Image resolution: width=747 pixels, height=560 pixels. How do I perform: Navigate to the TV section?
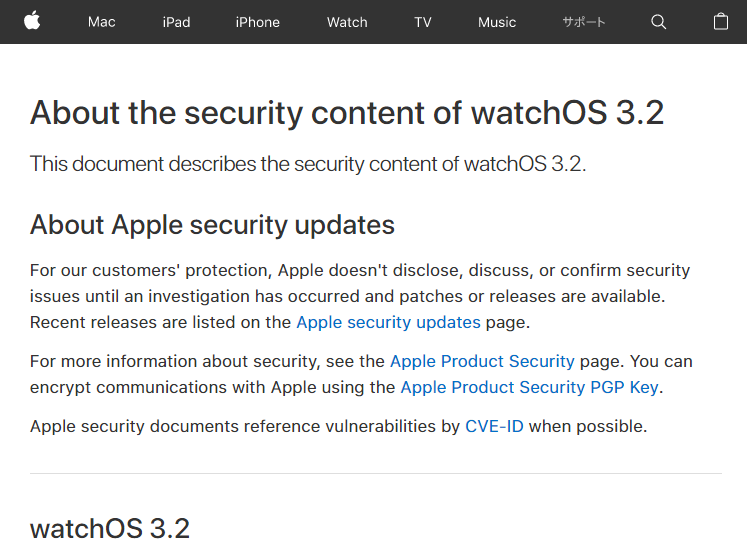[423, 22]
